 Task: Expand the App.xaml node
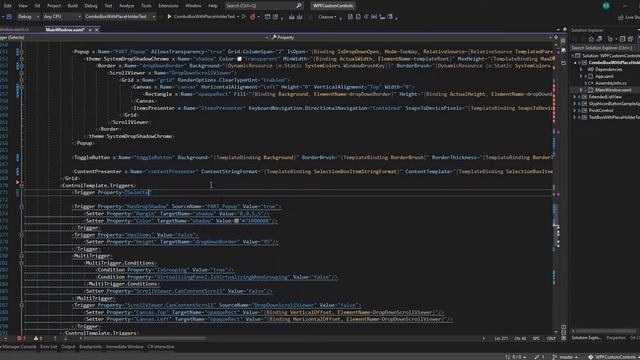(x=581, y=76)
